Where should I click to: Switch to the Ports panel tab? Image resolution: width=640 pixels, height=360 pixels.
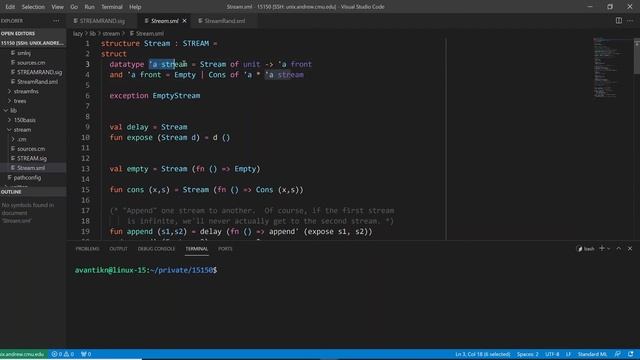click(x=225, y=249)
